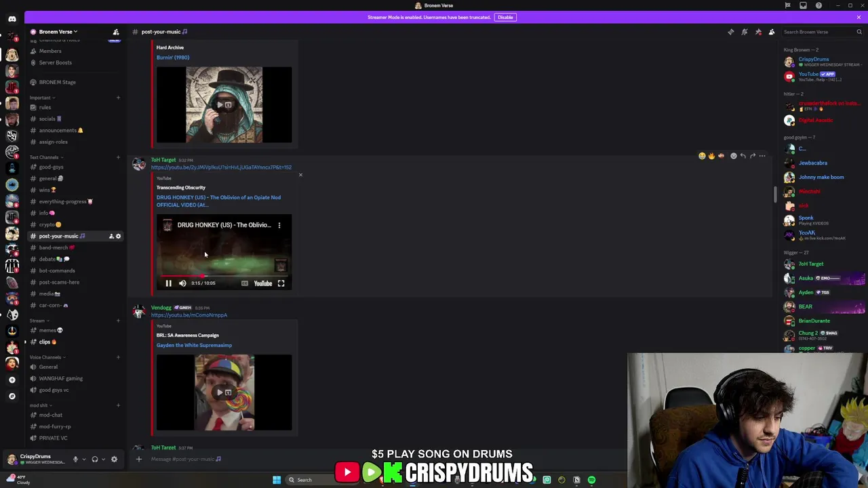React with the laughing emoji on message

click(x=702, y=156)
